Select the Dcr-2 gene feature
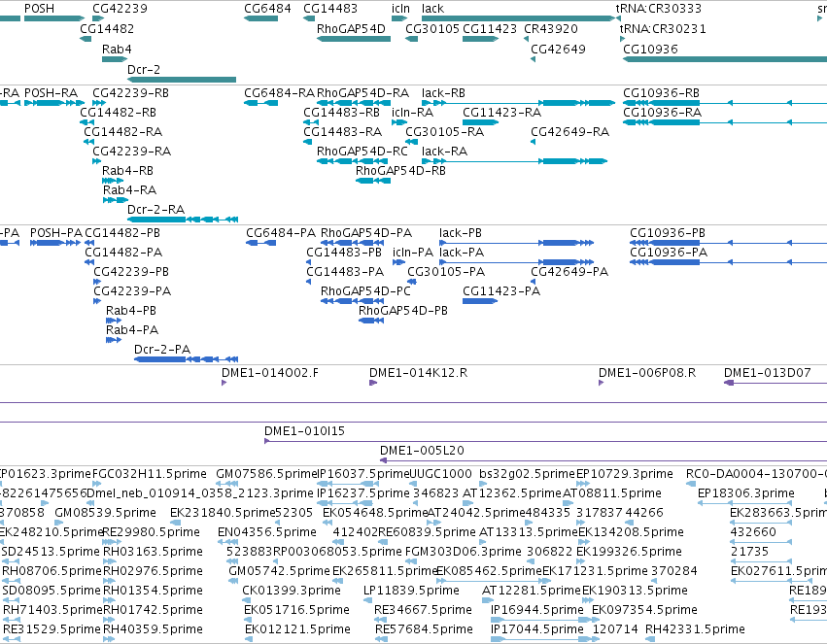 182,80
